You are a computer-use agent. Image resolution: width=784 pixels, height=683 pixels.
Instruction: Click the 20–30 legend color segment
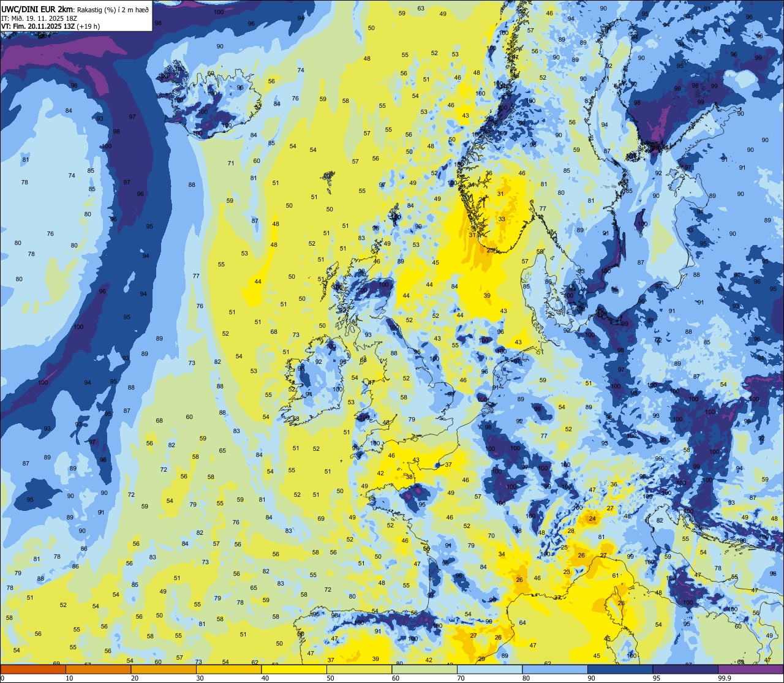[164, 669]
